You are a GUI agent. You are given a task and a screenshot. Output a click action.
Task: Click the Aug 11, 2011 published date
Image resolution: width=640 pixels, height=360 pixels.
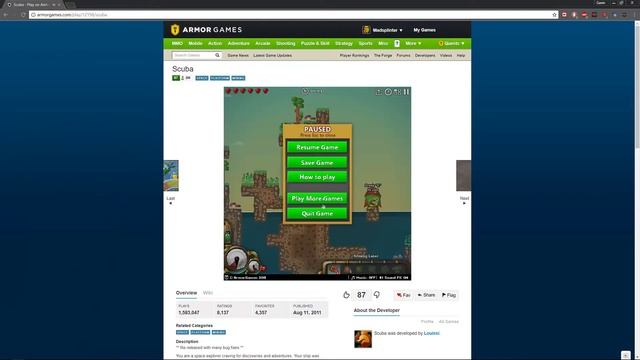307,313
